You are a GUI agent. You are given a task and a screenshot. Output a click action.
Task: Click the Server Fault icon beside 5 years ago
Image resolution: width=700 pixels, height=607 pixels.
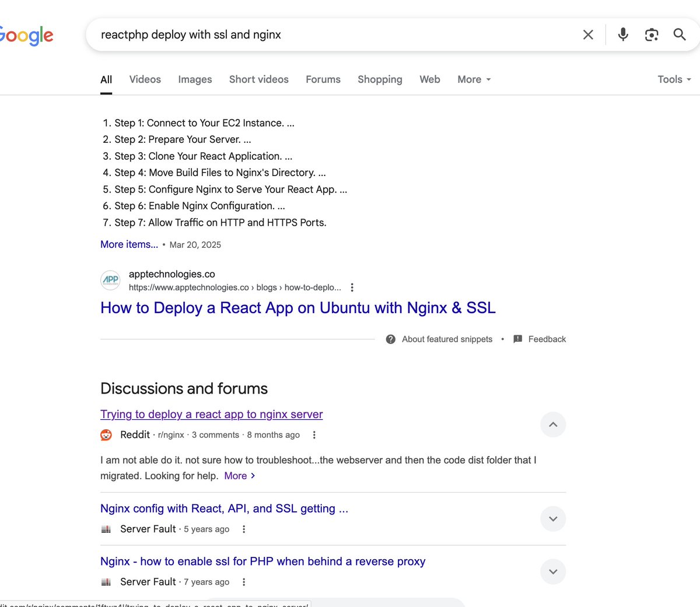coord(106,529)
